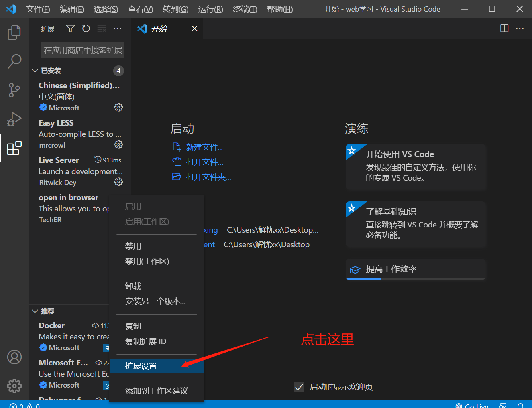
Task: Choose 安装另一个版本... in context menu
Action: click(157, 301)
